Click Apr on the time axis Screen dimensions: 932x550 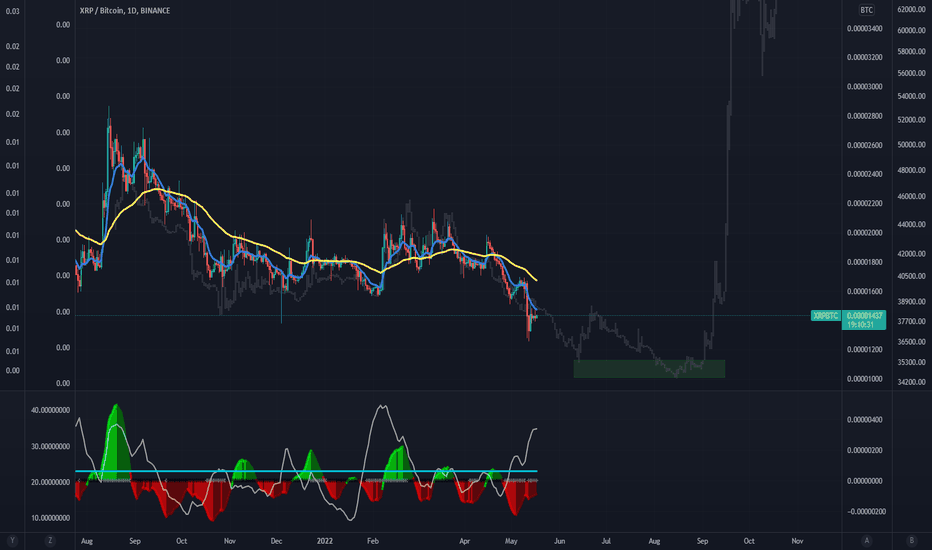tap(465, 541)
